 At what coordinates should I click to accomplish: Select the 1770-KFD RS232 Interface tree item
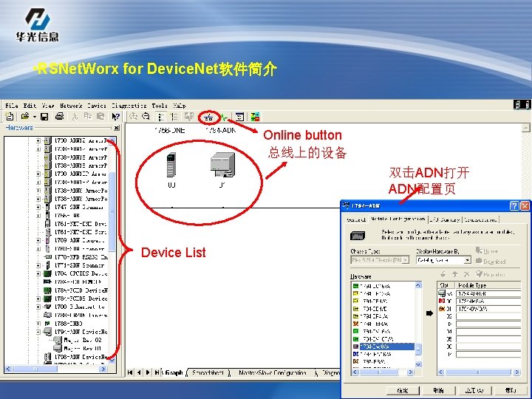pos(81,257)
